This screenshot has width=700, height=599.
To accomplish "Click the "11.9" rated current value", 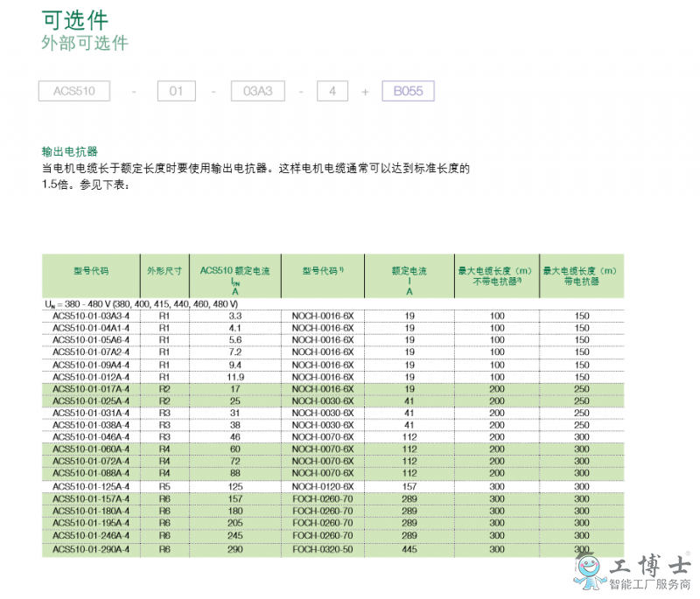I will tap(235, 377).
